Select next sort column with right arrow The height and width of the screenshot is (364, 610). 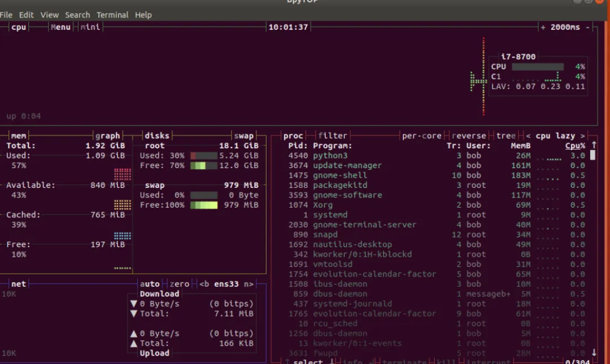(x=582, y=135)
